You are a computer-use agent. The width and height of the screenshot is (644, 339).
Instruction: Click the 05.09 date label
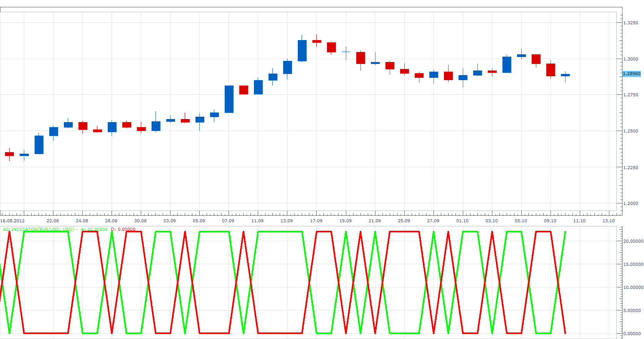[199, 221]
